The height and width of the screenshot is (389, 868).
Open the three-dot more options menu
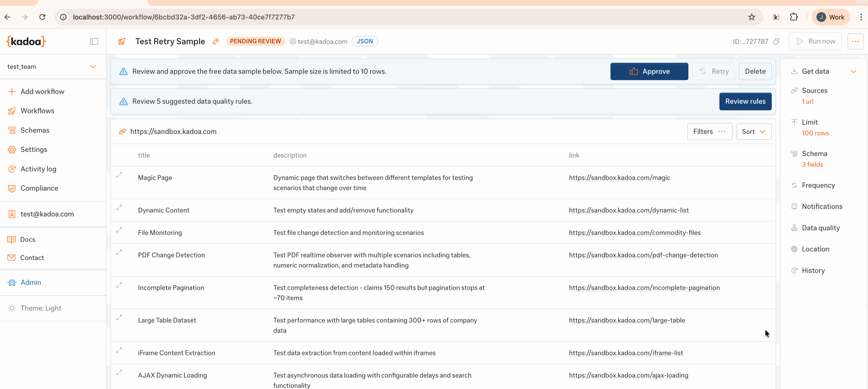click(855, 41)
